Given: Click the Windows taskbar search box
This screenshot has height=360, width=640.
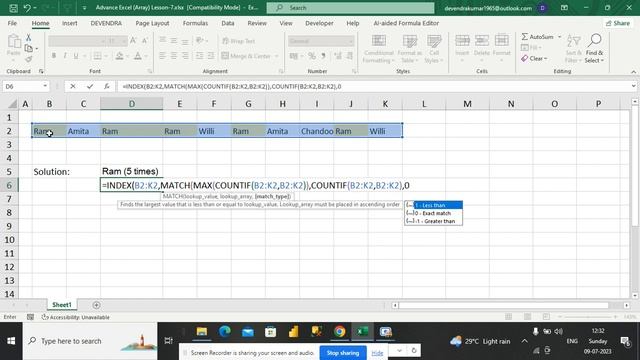Looking at the screenshot, I should coord(90,341).
